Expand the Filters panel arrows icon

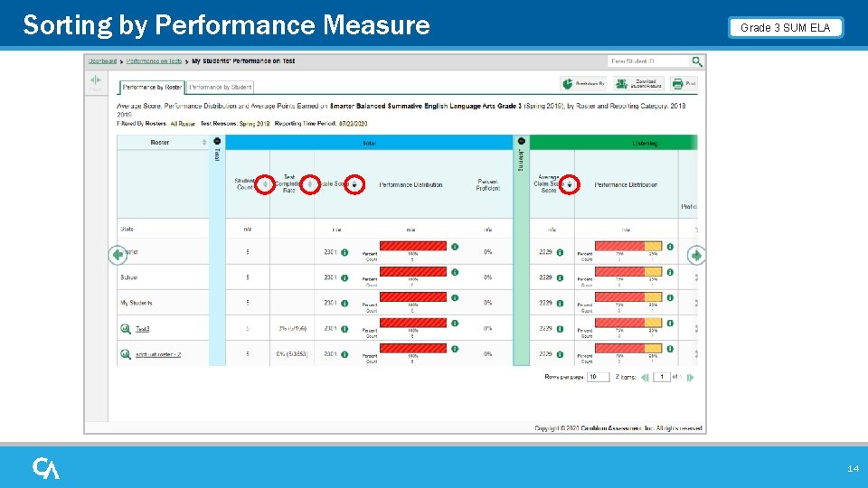pos(96,80)
